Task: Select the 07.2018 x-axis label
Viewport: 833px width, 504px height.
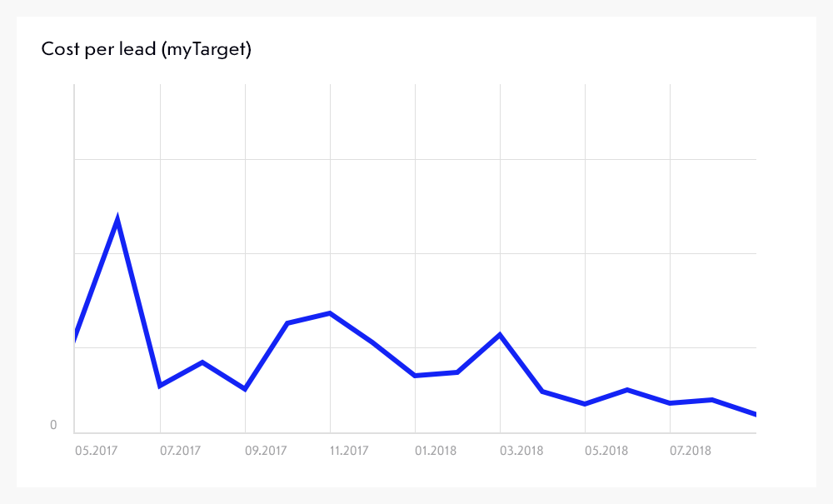Action: [691, 451]
